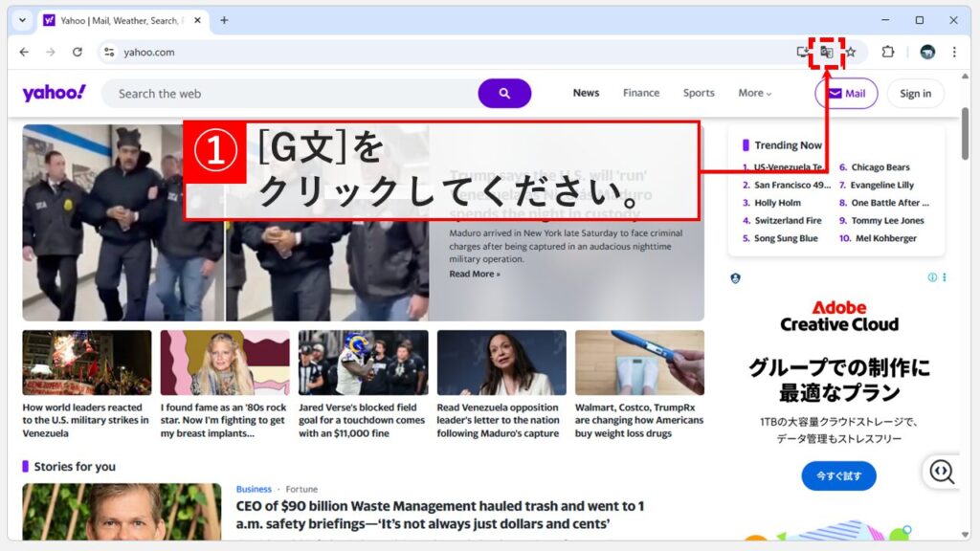This screenshot has width=980, height=551.
Task: Click the highlighted Google Translate icon in the toolbar
Action: tap(825, 53)
